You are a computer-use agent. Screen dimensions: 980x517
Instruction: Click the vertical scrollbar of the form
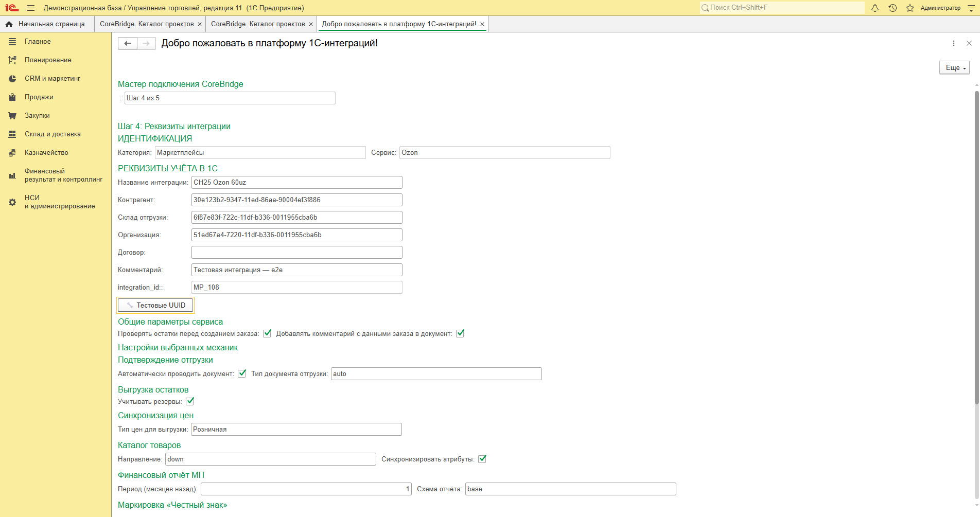click(976, 247)
